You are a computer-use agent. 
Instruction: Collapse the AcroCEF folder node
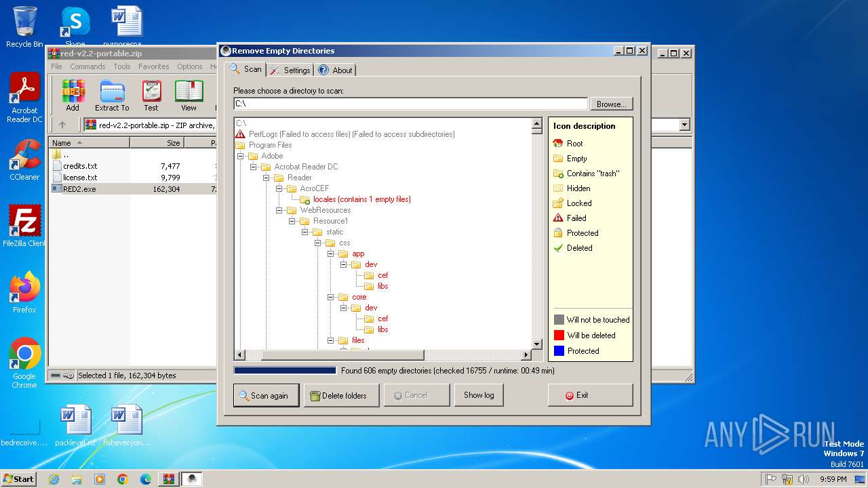[279, 188]
